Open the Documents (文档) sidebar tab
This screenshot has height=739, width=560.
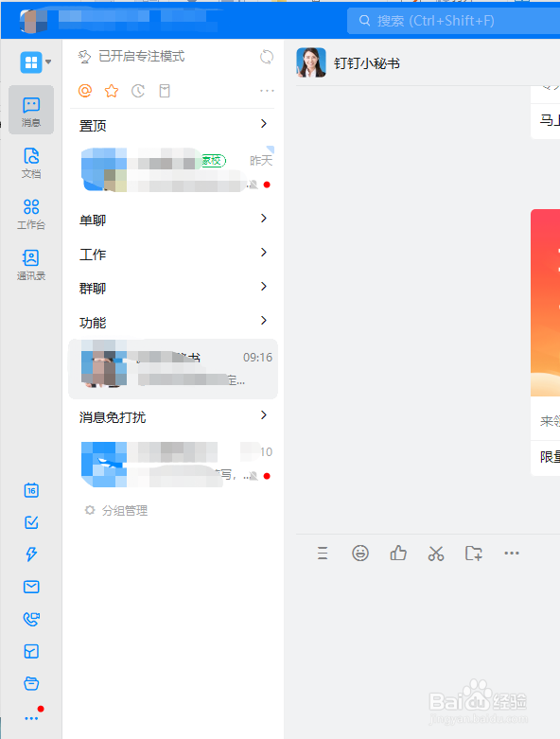point(31,162)
